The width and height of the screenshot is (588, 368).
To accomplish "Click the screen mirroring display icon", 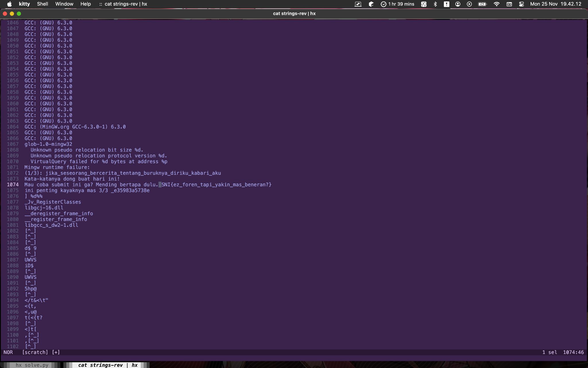I will pyautogui.click(x=358, y=4).
